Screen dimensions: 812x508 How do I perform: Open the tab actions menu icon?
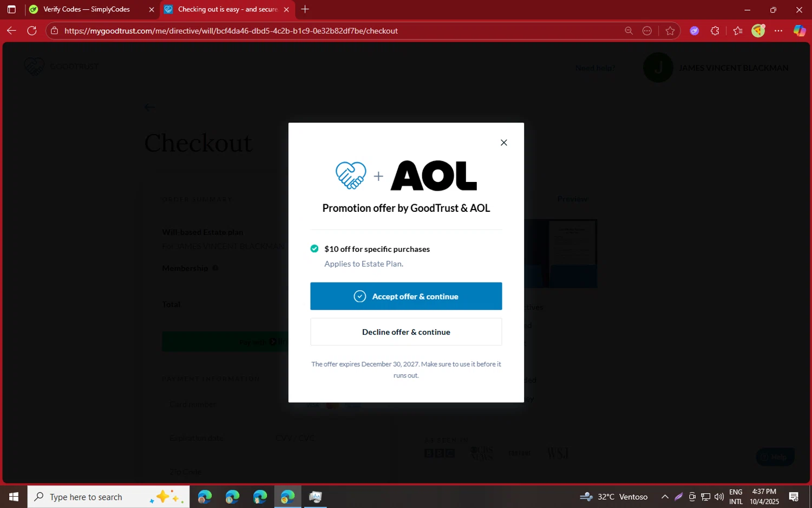pyautogui.click(x=11, y=9)
